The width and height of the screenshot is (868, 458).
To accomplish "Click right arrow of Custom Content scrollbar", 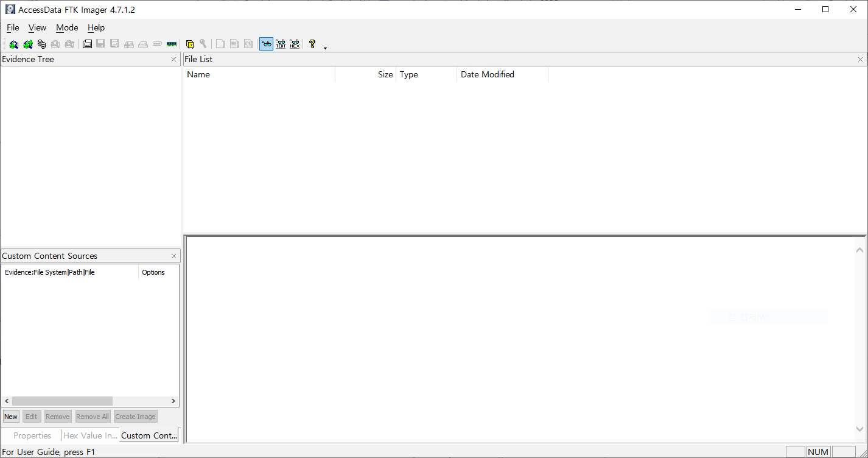I will tap(173, 401).
